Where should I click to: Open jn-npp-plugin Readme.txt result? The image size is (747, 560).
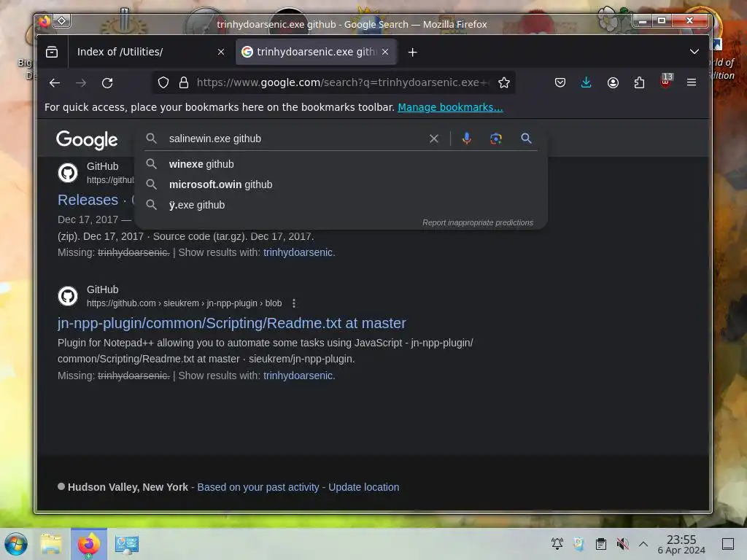point(232,323)
